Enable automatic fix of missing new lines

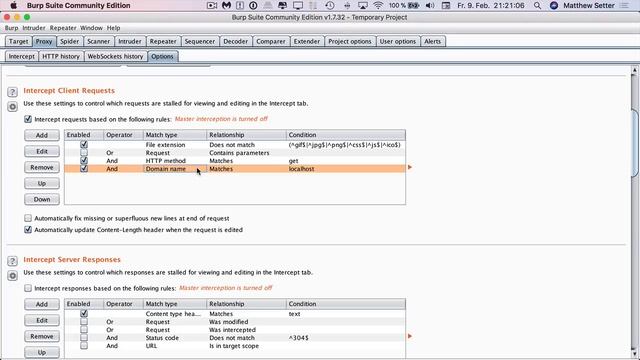click(28, 218)
